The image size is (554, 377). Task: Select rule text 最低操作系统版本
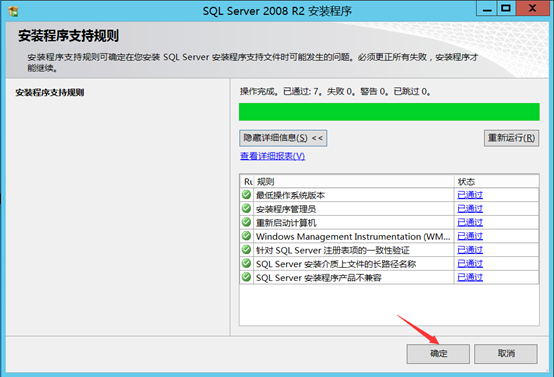tap(290, 195)
